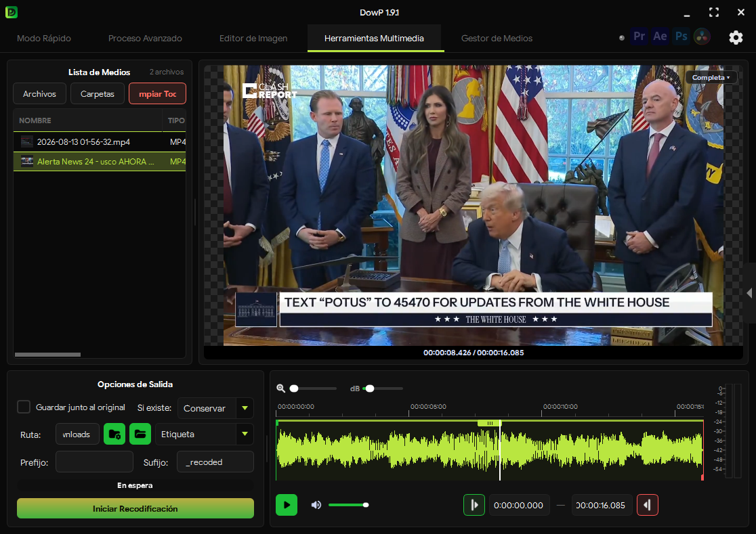Click the start time 0:00:00.000 field
The width and height of the screenshot is (756, 534).
(x=519, y=505)
